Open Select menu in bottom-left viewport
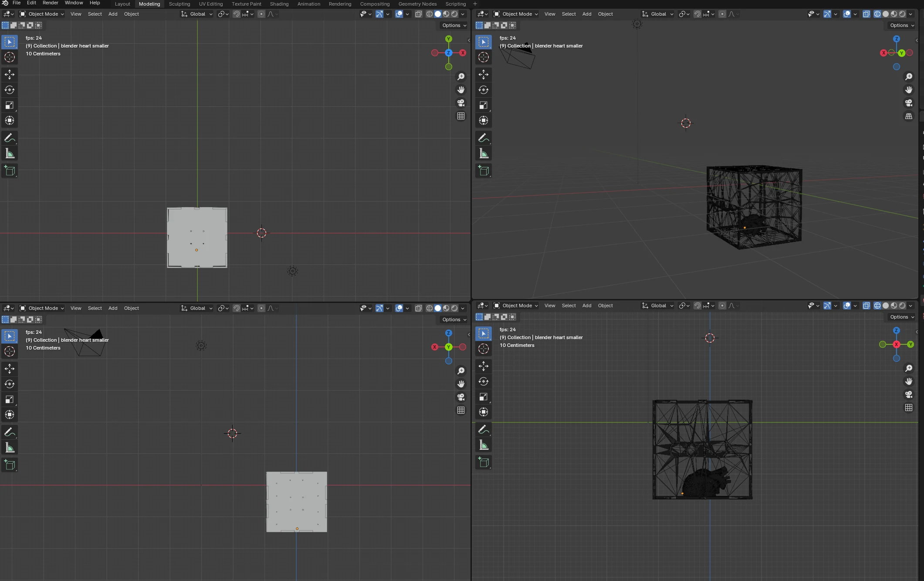 click(x=95, y=308)
